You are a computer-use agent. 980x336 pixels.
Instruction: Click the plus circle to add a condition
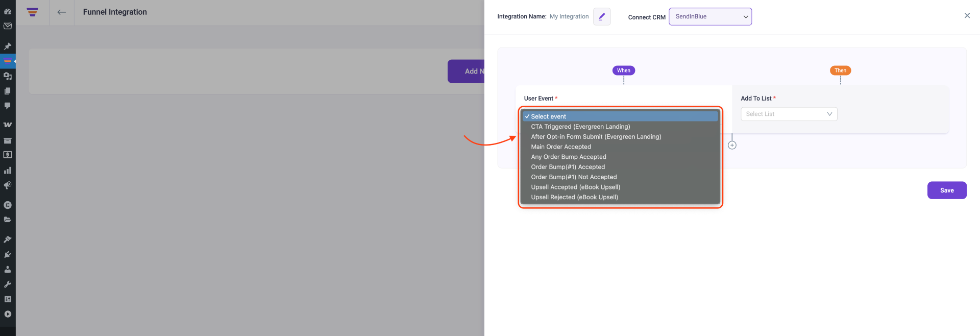click(732, 146)
